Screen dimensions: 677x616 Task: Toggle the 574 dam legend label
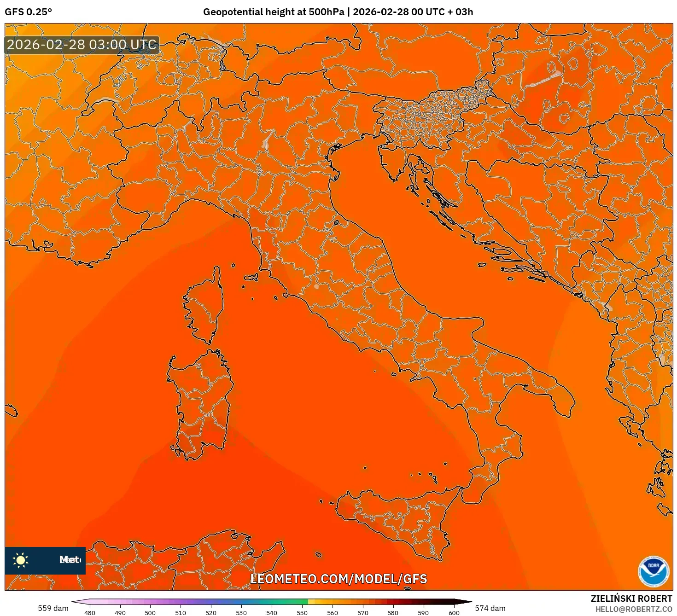pyautogui.click(x=489, y=608)
